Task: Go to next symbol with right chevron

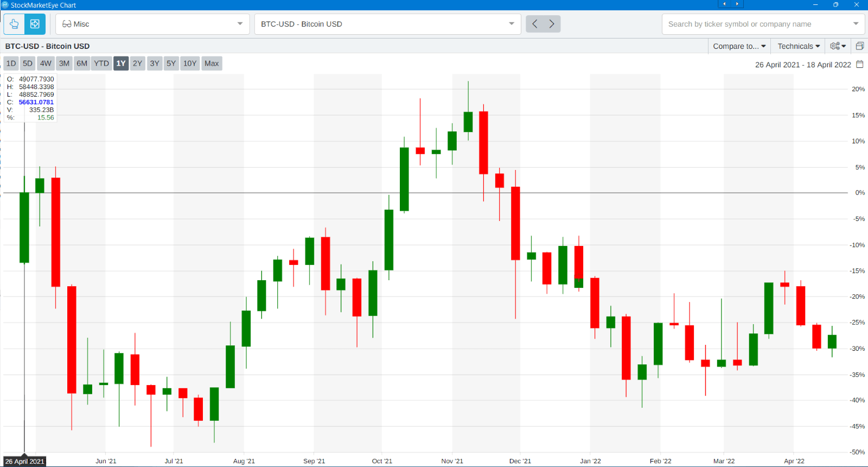Action: click(x=552, y=24)
